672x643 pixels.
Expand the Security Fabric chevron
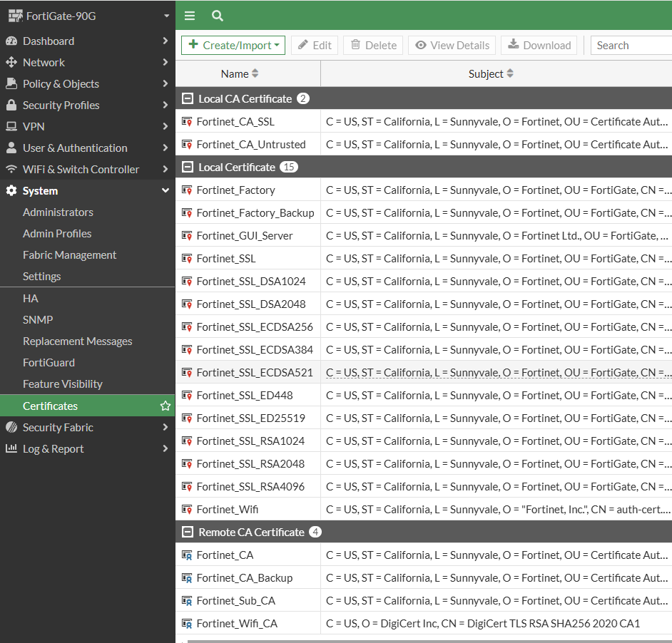pyautogui.click(x=166, y=427)
